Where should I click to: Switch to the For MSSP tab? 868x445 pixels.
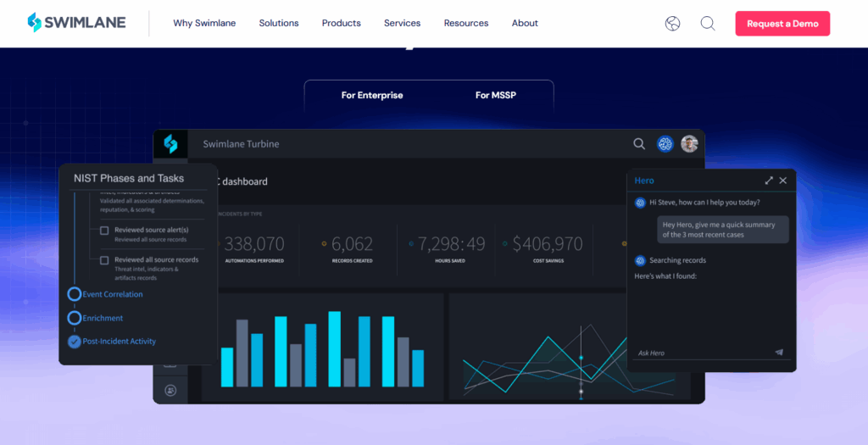point(495,96)
